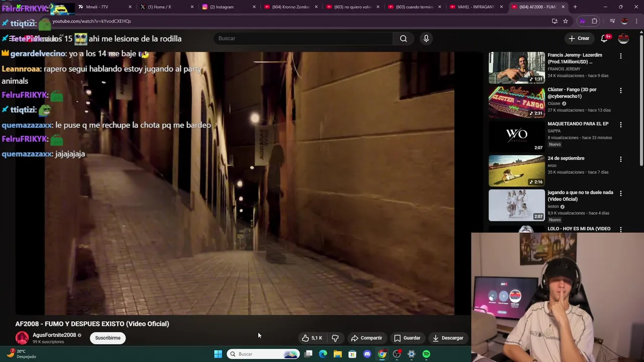The image size is (644, 362).
Task: Switch to the no quiero volver tab
Action: coord(352,7)
